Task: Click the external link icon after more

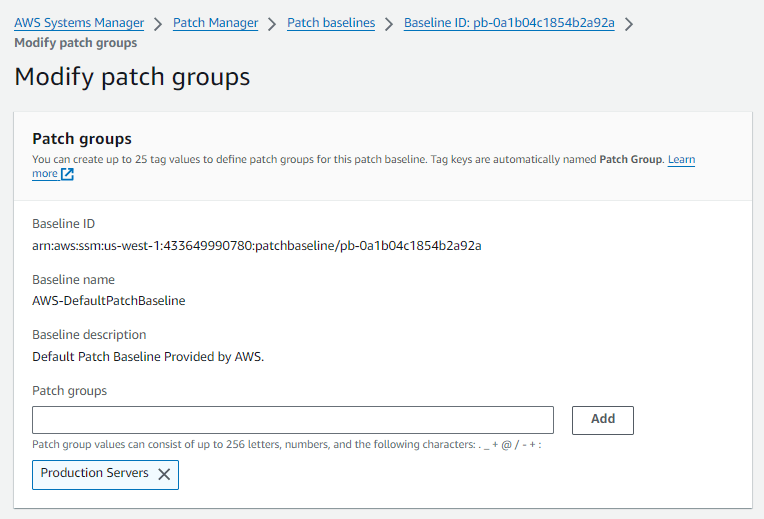Action: click(67, 174)
